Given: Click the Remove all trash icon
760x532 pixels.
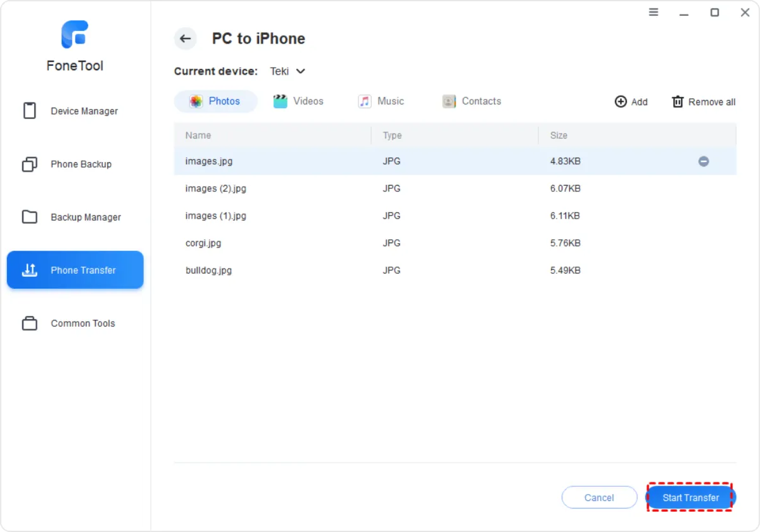Looking at the screenshot, I should pyautogui.click(x=678, y=102).
